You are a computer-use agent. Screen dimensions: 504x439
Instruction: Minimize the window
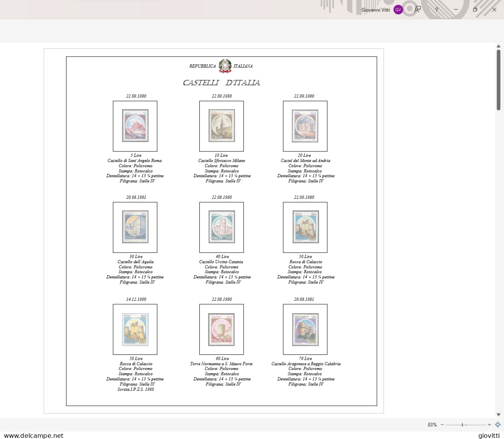456,10
